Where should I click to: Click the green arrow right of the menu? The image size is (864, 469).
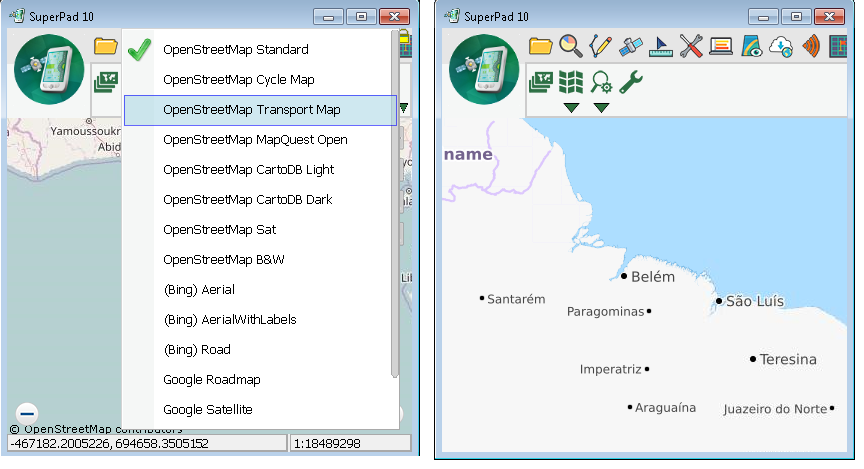[x=404, y=108]
